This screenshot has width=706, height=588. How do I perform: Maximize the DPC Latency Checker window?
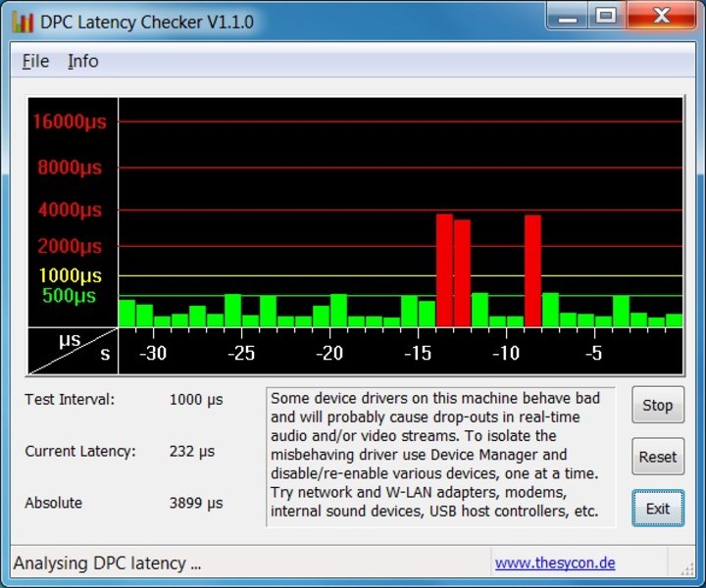click(607, 17)
